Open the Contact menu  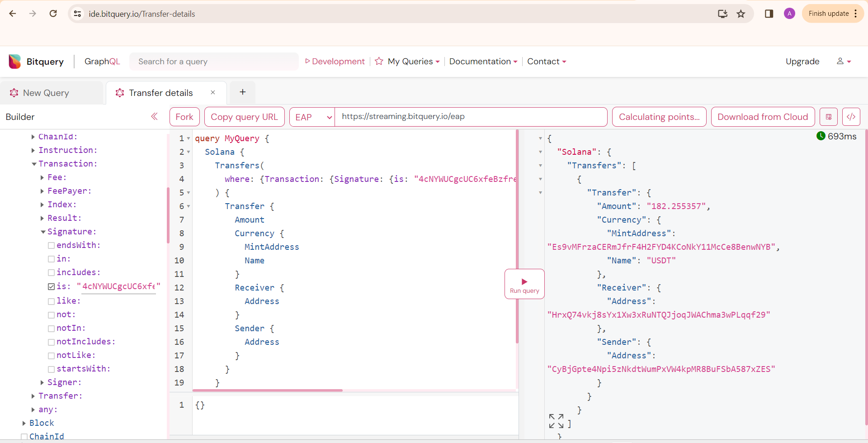[547, 61]
